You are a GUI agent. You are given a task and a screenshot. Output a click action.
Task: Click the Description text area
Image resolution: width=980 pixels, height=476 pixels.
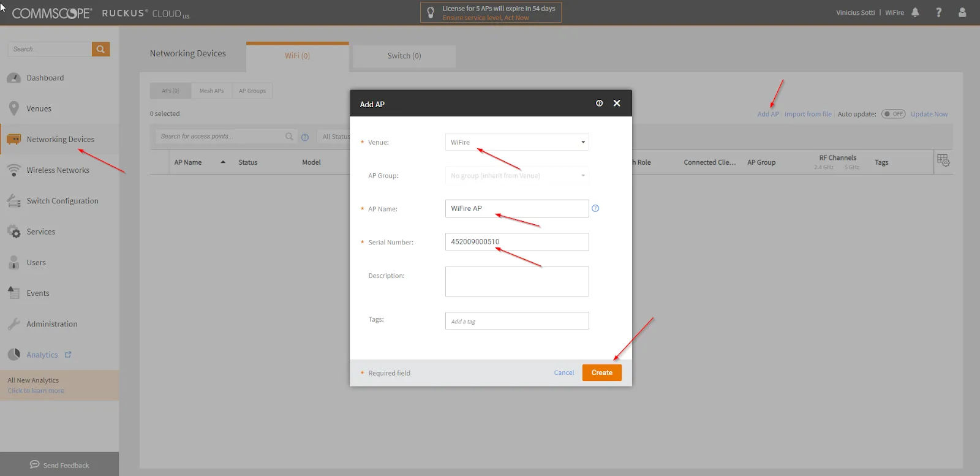point(517,282)
